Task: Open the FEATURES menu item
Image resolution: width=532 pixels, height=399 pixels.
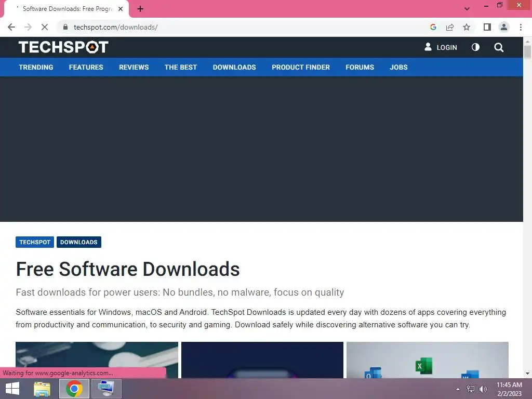Action: point(86,67)
